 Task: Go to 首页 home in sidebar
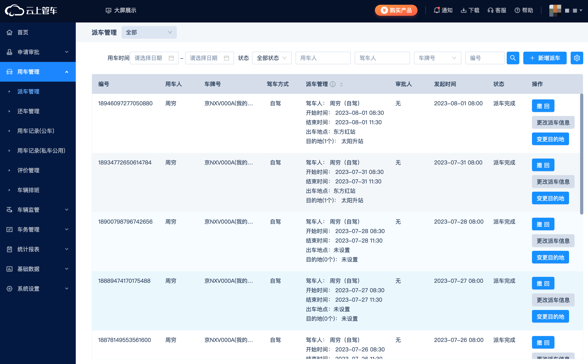tap(38, 32)
